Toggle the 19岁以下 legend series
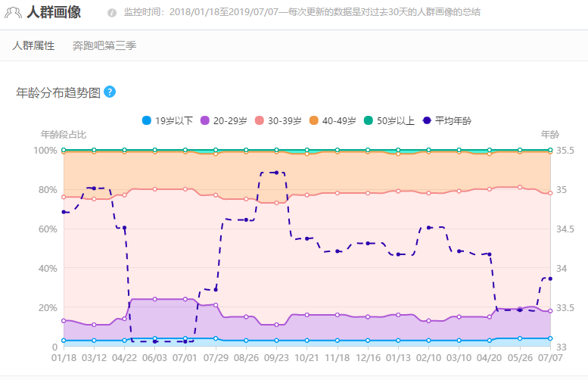The width and height of the screenshot is (588, 380). (167, 120)
